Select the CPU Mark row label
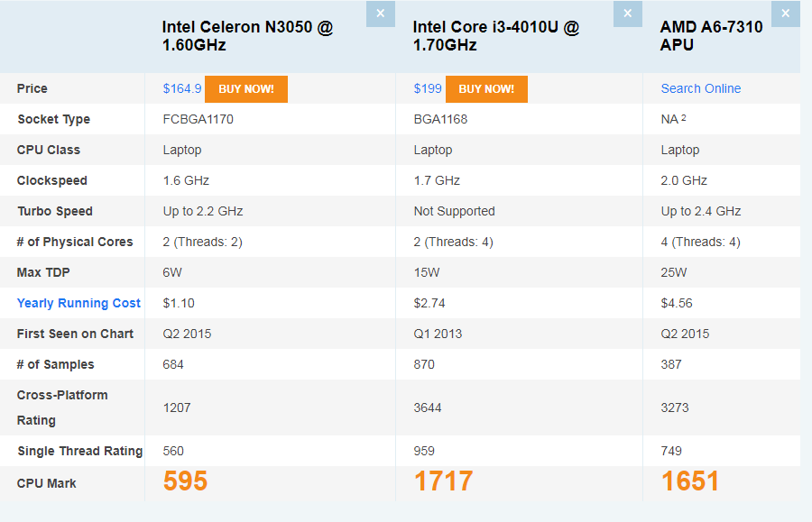Viewport: 812px width, 522px height. pos(46,483)
